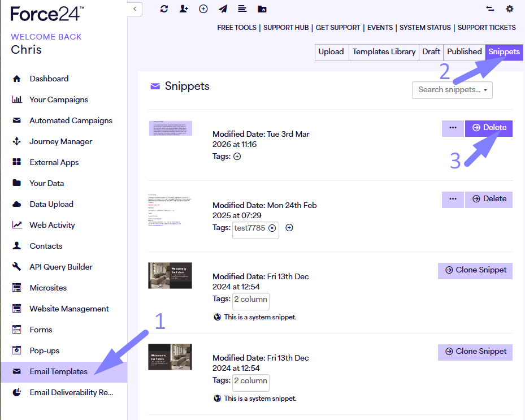Click the Web Activity graph icon

pyautogui.click(x=17, y=225)
